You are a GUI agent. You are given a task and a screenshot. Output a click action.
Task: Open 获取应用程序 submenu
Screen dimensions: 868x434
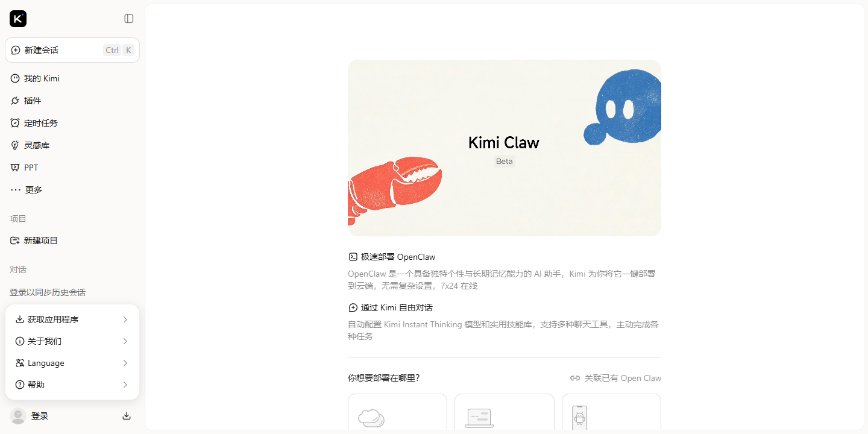[72, 319]
